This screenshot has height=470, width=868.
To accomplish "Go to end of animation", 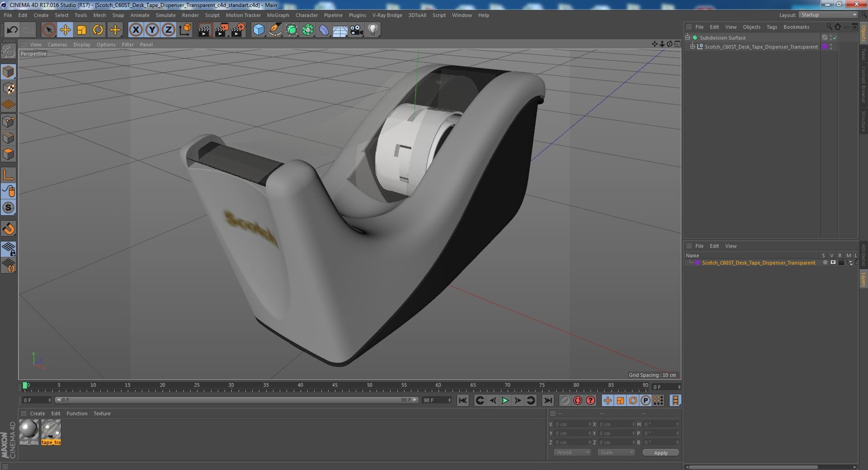I will tap(547, 400).
